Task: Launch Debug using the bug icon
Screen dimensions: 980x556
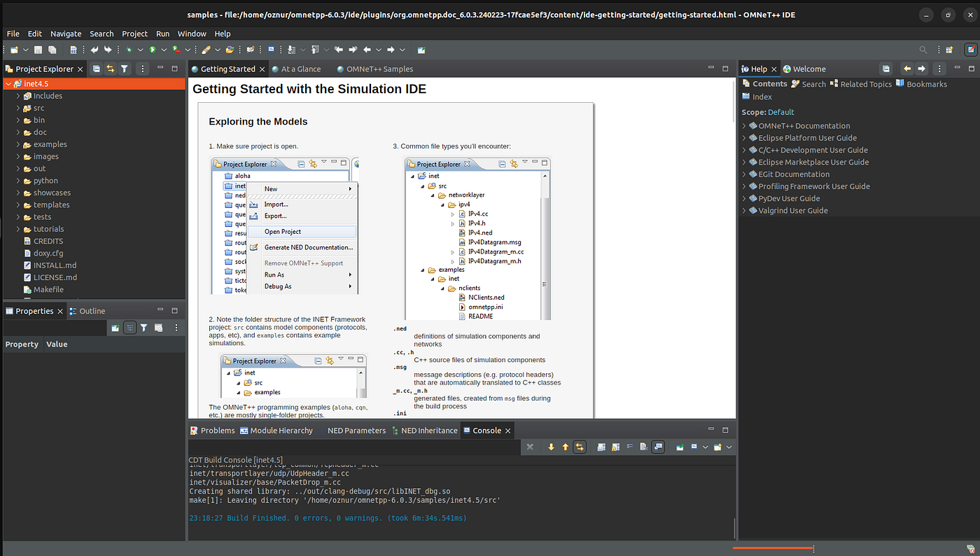Action: 129,50
